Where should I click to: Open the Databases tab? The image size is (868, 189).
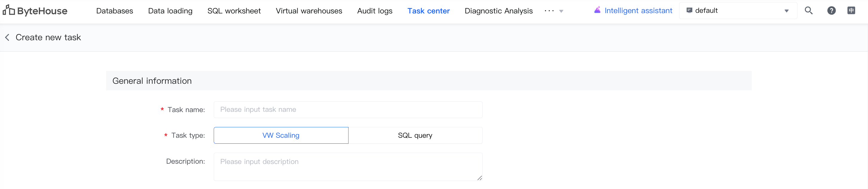114,11
